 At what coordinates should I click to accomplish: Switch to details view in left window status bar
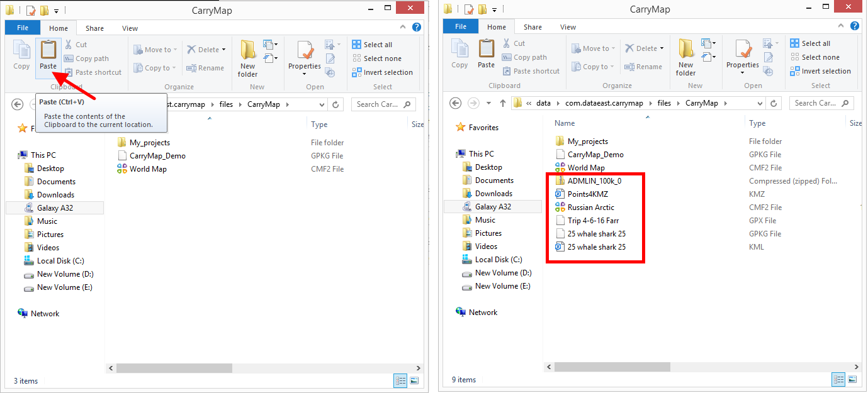tap(400, 380)
